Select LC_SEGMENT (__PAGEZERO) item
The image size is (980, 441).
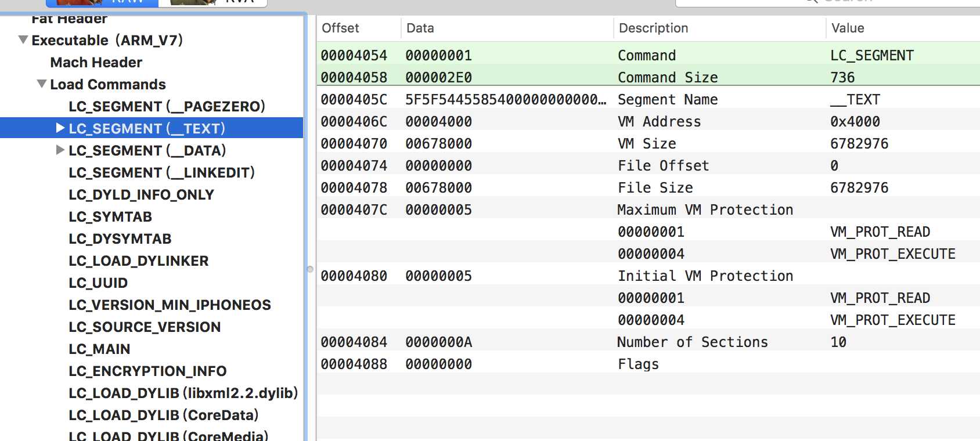click(x=167, y=106)
